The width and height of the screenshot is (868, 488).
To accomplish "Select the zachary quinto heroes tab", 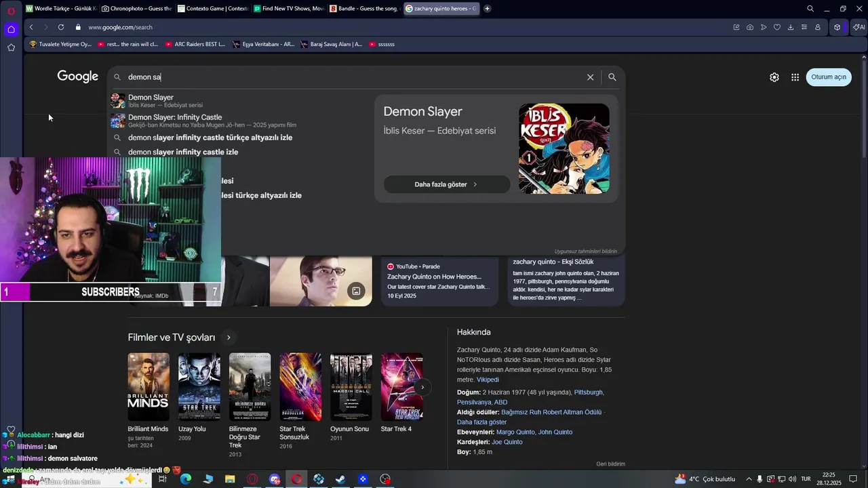I will point(440,9).
